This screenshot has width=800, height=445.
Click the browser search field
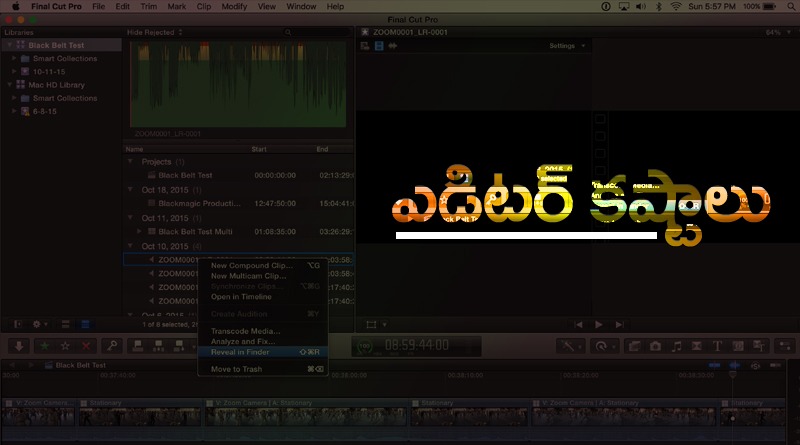coord(315,32)
